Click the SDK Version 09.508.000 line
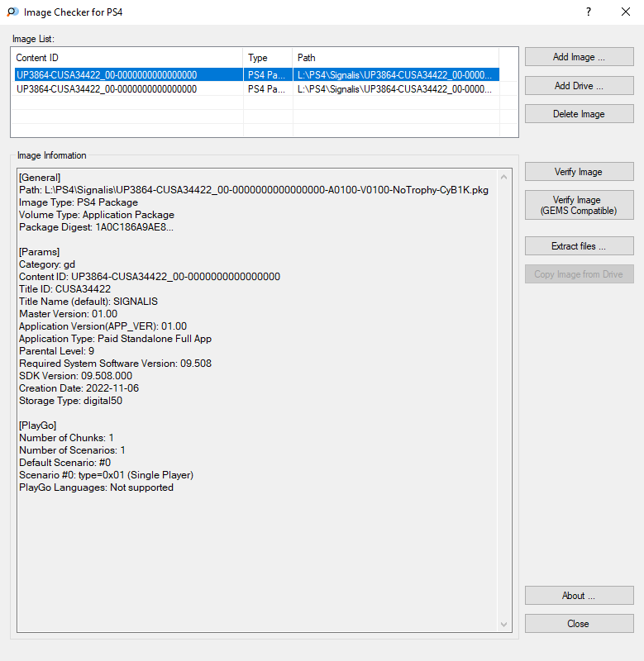The height and width of the screenshot is (661, 644). point(75,376)
